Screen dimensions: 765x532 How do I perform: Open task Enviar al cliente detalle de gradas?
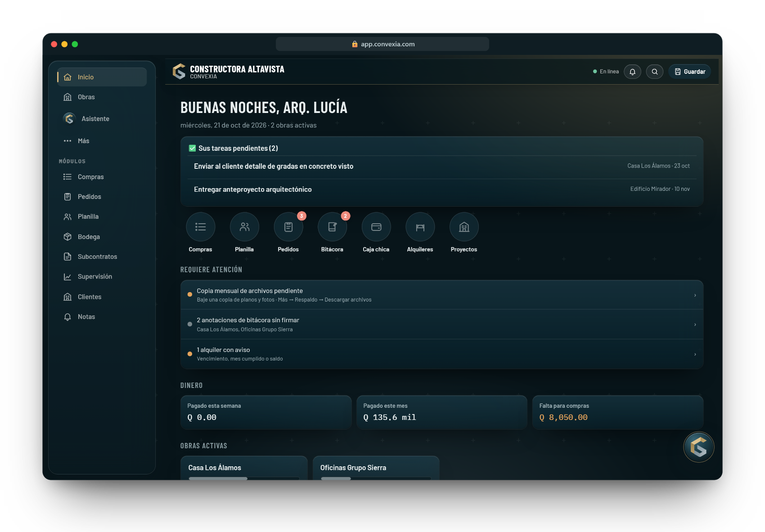[442, 167]
